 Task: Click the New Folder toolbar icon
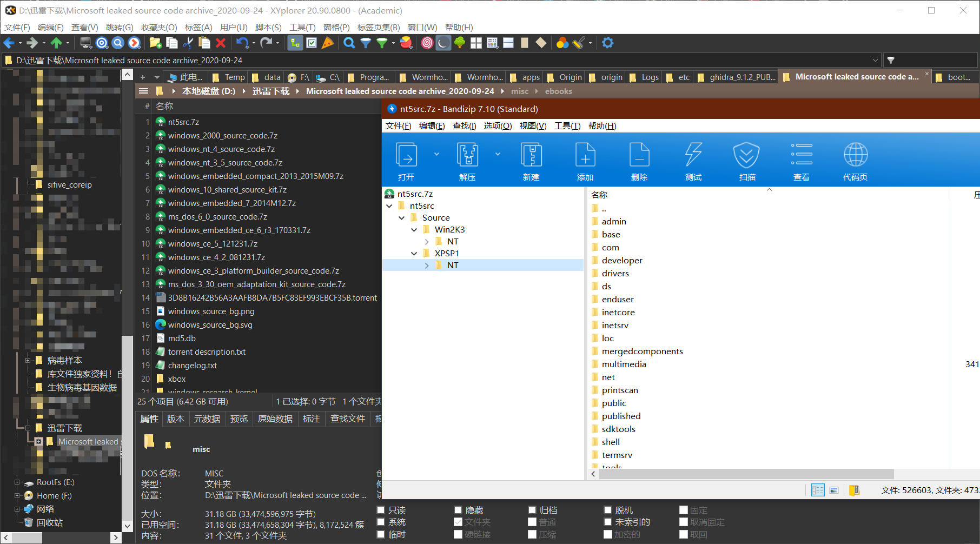click(156, 43)
